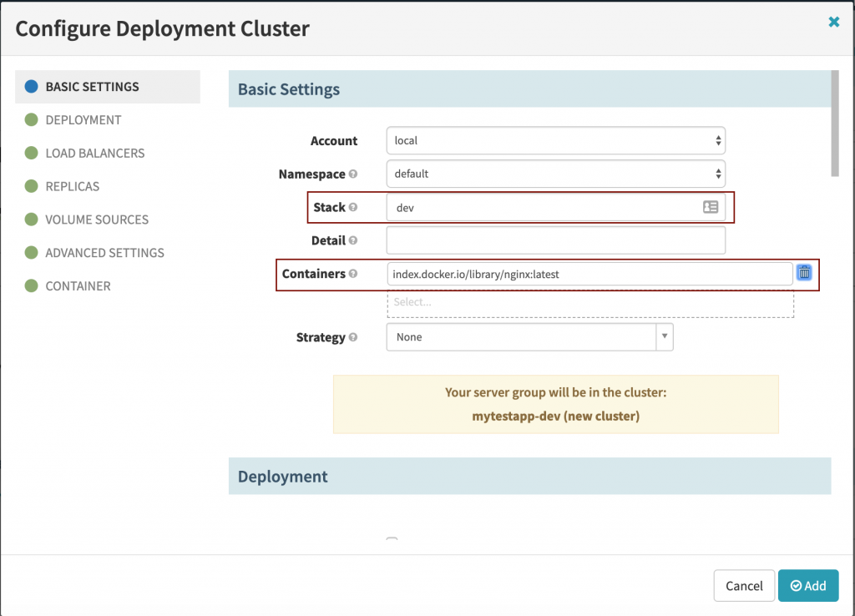The image size is (855, 616).
Task: Click the contact card icon in Stack field
Action: [711, 208]
